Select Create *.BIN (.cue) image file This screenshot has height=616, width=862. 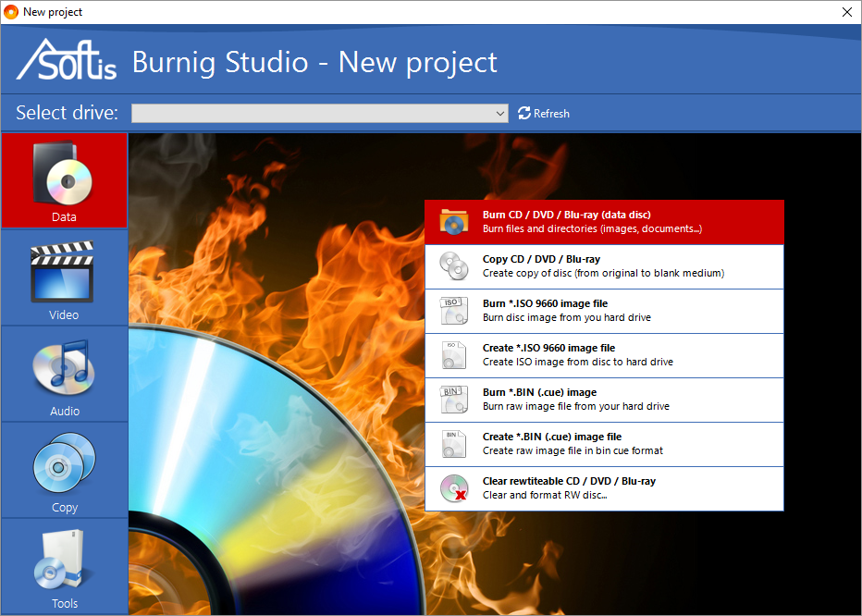[604, 444]
